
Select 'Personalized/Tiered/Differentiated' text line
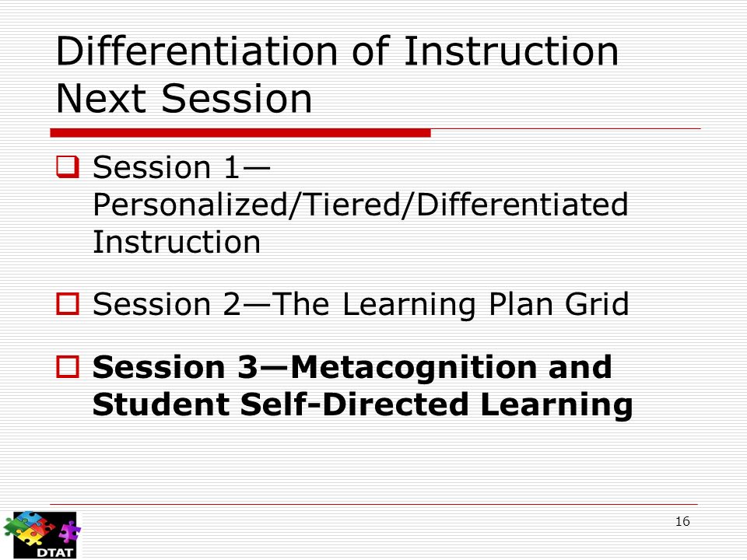coord(360,205)
